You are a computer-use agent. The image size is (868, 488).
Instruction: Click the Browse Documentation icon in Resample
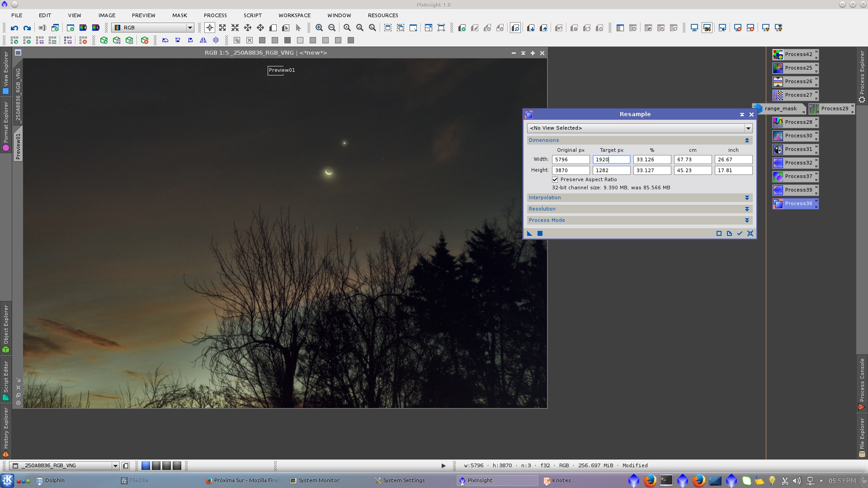pyautogui.click(x=729, y=234)
